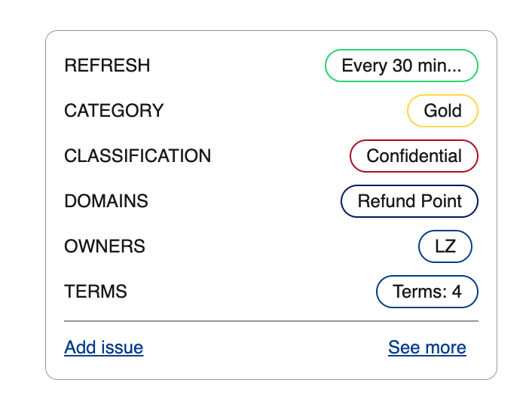Viewport: 532px width, 413px height.
Task: Click the Refund Point domain chip
Action: click(409, 201)
